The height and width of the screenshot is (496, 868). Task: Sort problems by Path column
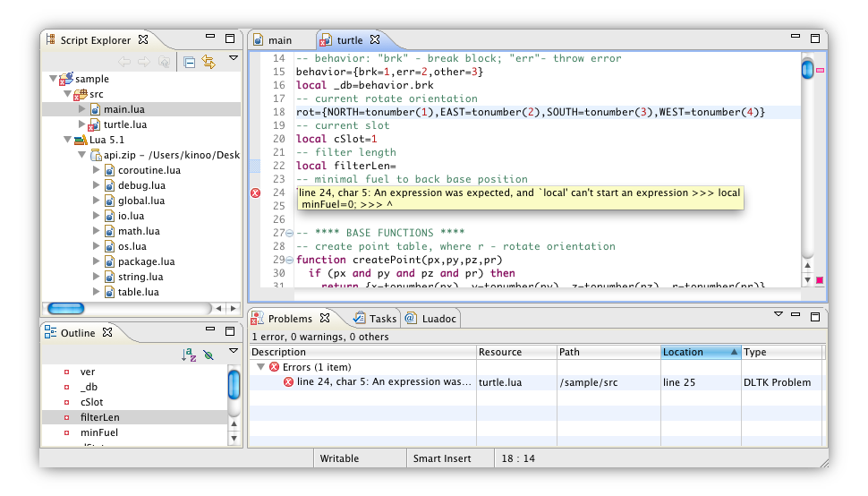click(608, 352)
